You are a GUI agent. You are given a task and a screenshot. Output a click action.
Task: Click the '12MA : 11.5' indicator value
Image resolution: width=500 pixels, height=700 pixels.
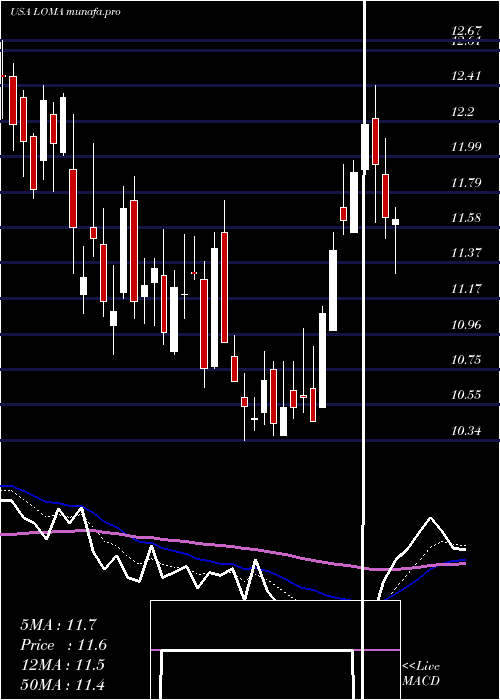point(63,665)
